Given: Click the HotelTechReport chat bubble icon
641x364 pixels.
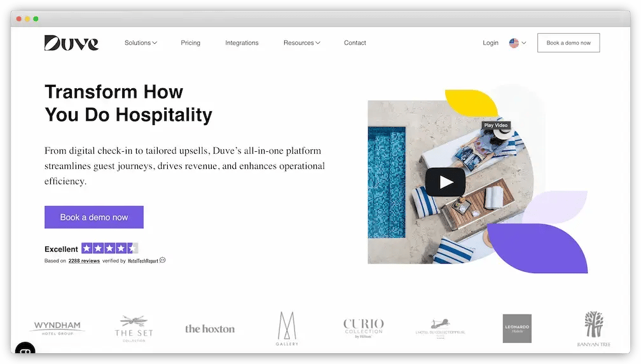Looking at the screenshot, I should 162,260.
